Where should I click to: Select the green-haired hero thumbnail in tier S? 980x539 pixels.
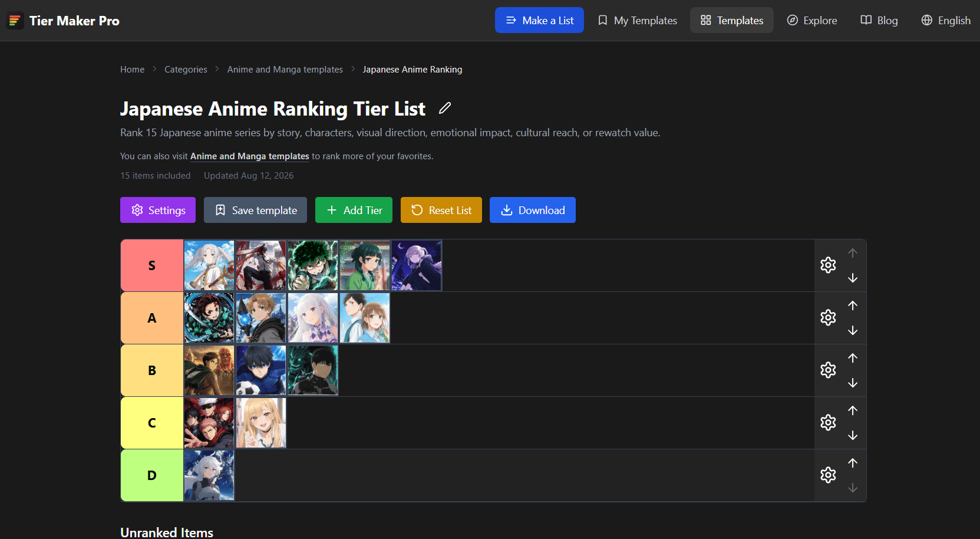[x=313, y=265]
